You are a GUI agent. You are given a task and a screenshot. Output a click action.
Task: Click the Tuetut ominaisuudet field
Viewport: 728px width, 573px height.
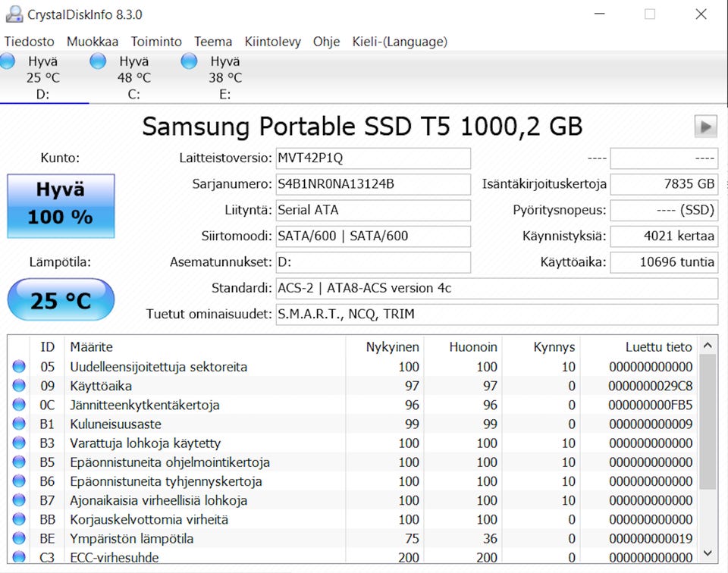[x=497, y=314]
